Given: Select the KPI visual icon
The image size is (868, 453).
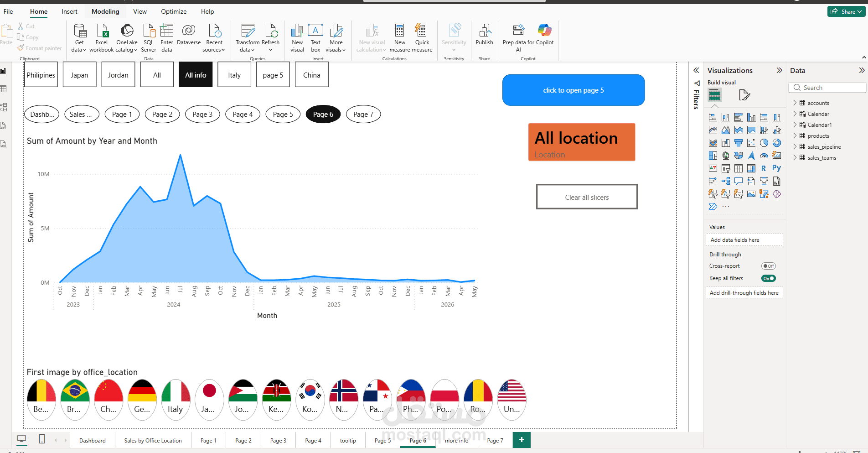Looking at the screenshot, I should click(713, 168).
